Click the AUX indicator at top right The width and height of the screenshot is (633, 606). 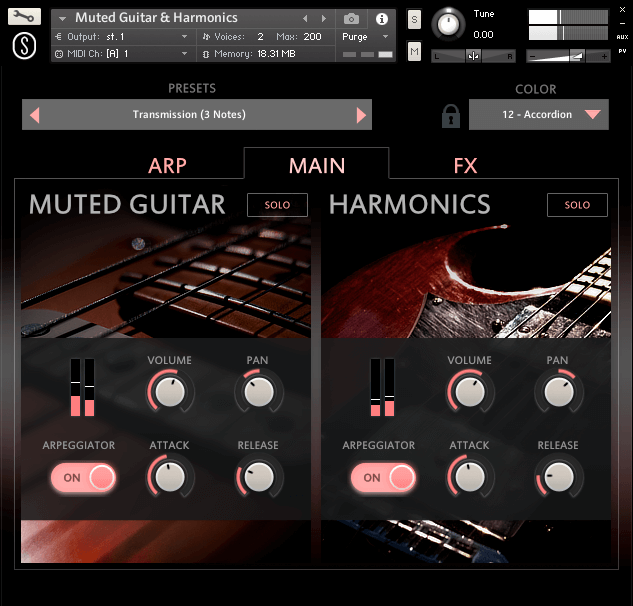coord(622,35)
